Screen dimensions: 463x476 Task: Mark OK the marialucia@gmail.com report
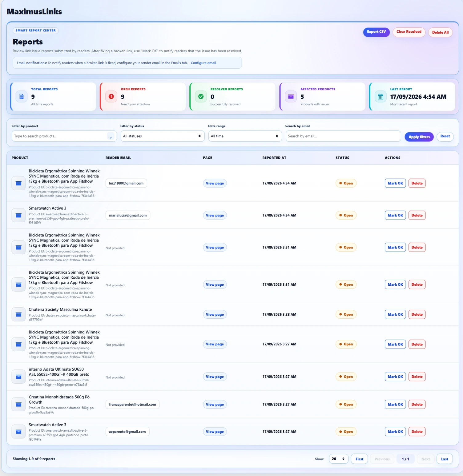[395, 215]
